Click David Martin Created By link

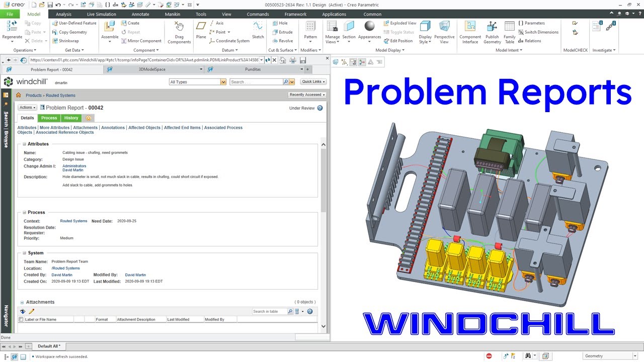[62, 275]
